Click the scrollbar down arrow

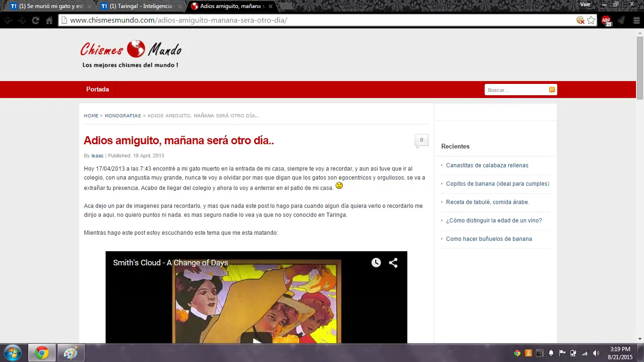click(640, 339)
